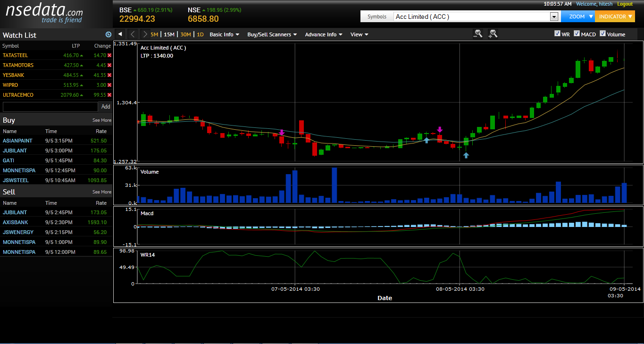Click the filled left triangle toolbar arrow

coord(120,34)
